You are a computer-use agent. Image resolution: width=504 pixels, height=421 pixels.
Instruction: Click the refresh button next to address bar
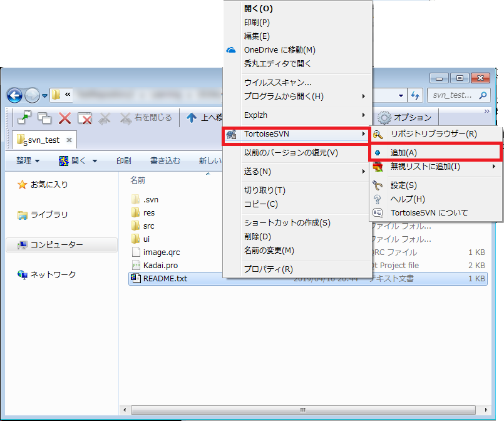415,95
